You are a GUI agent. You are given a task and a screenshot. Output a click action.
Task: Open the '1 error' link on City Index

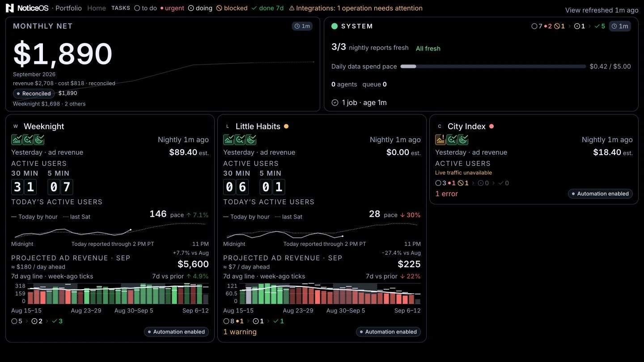(x=446, y=194)
